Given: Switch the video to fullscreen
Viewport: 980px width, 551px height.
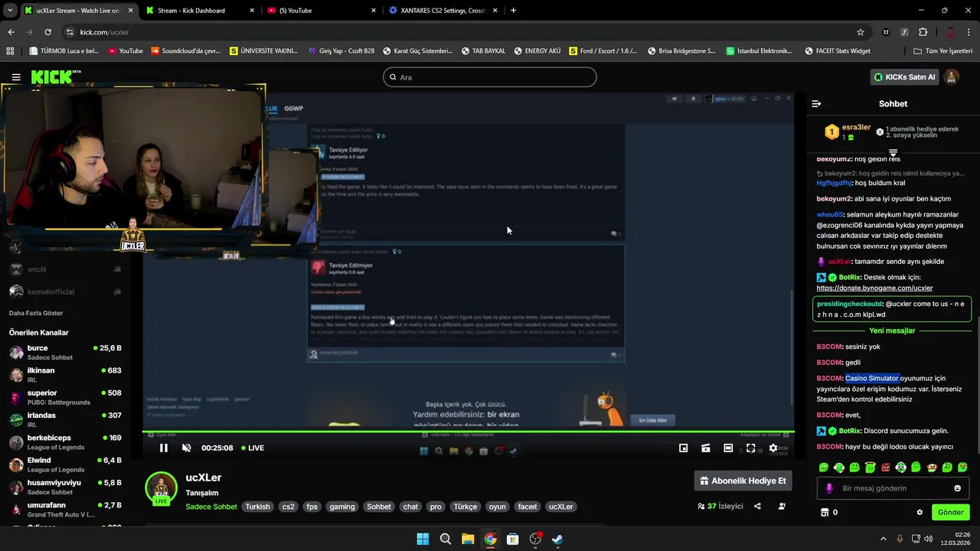Looking at the screenshot, I should [x=750, y=448].
